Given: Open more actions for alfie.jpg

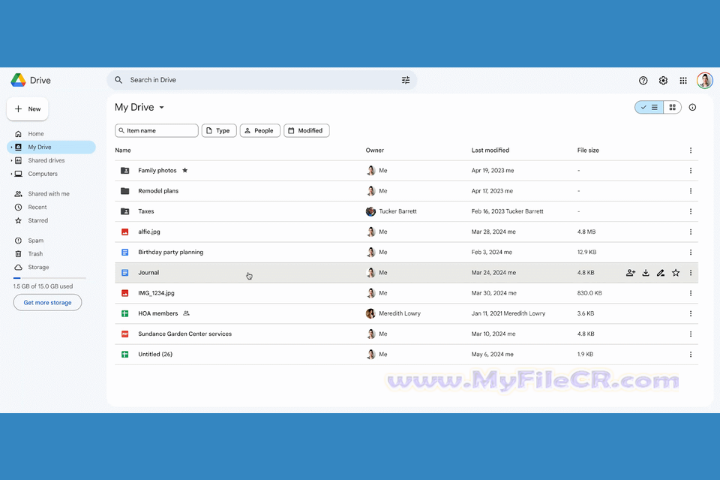Looking at the screenshot, I should pos(691,232).
